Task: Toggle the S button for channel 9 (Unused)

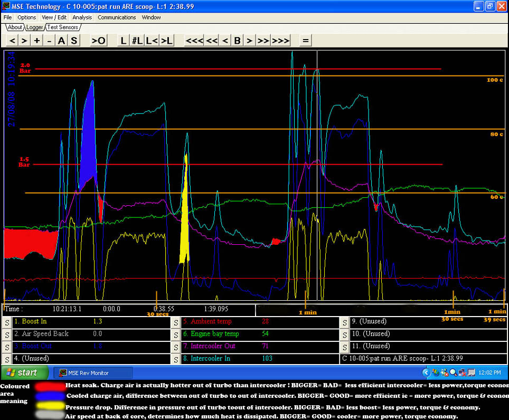Action: click(345, 323)
